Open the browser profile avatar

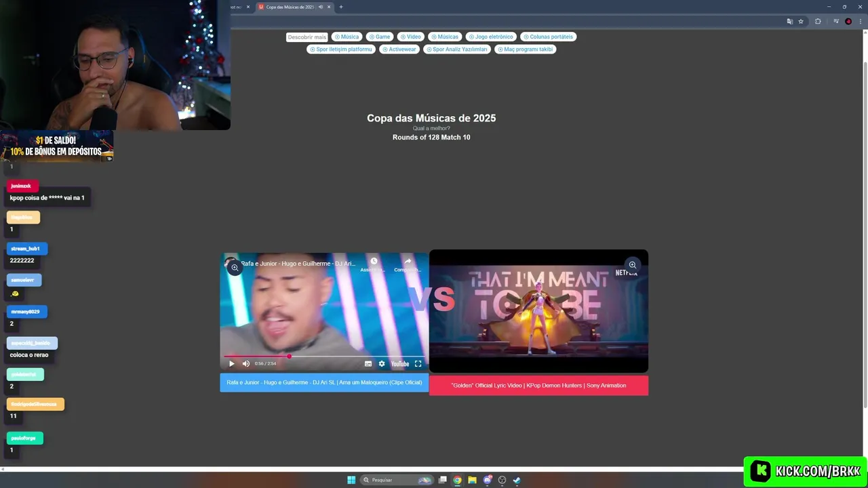point(848,21)
